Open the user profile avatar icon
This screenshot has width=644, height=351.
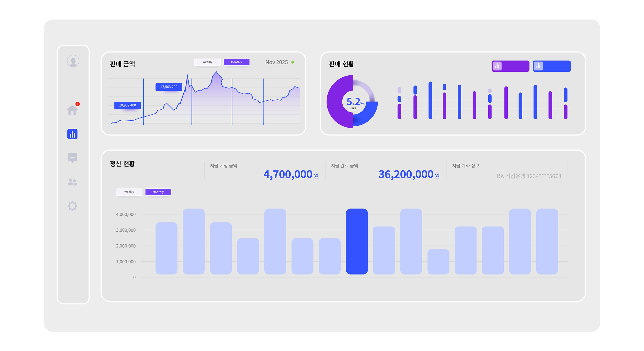pyautogui.click(x=73, y=61)
